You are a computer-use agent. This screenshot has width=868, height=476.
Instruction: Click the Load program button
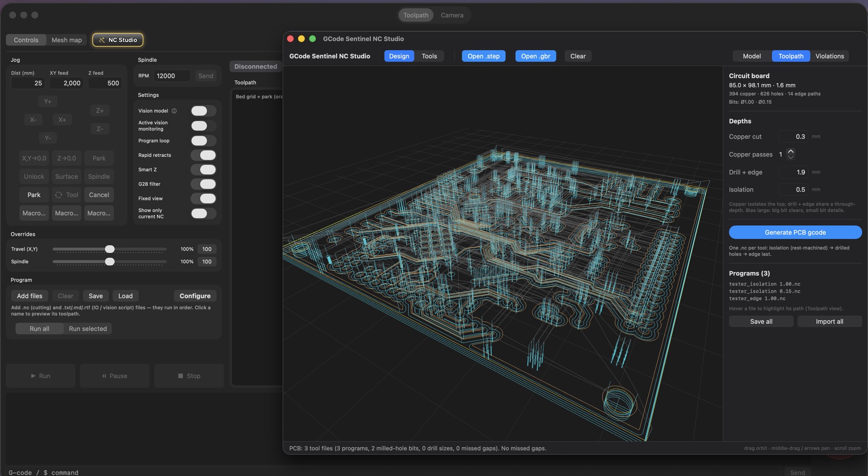pos(125,296)
